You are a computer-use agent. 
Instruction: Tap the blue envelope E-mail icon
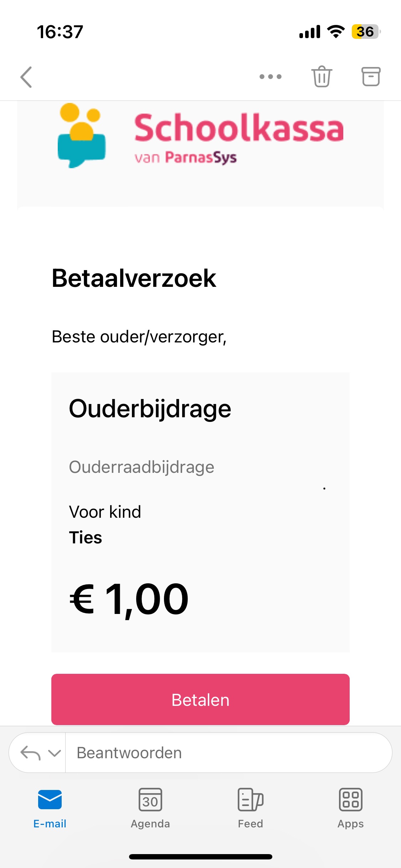tap(50, 800)
